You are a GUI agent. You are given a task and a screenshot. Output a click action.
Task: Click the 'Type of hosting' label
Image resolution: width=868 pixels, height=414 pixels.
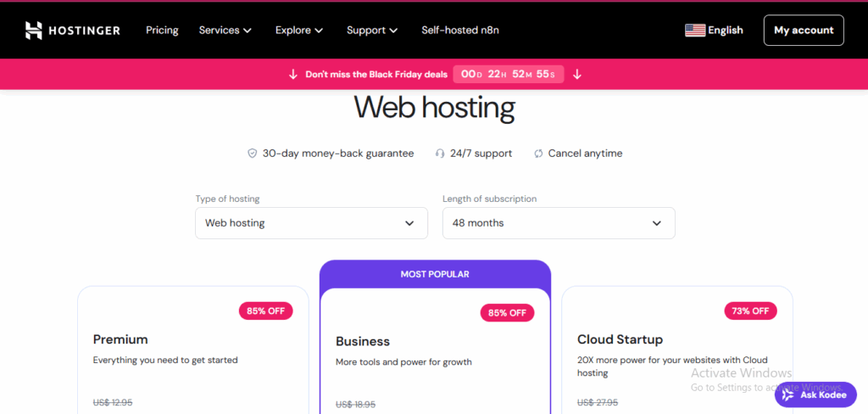coord(227,199)
